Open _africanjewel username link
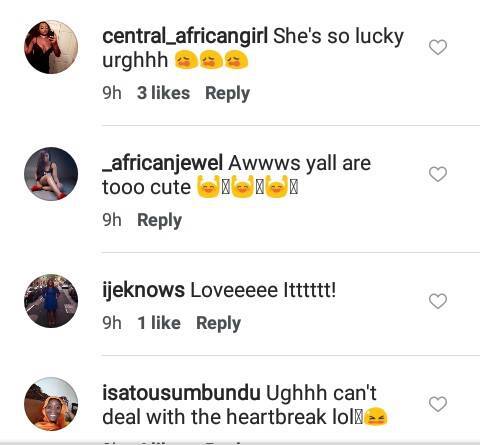Image resolution: width=480 pixels, height=445 pixels. [162, 164]
